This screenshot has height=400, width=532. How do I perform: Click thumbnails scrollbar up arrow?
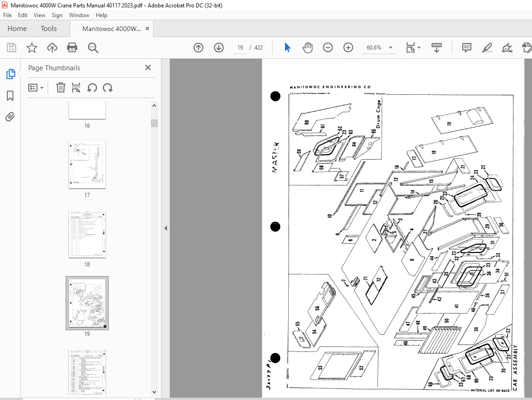pos(154,105)
